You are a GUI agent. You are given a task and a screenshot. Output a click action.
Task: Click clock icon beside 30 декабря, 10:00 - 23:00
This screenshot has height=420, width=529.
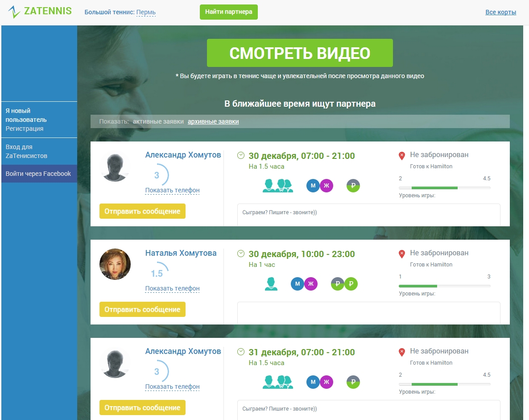(241, 254)
